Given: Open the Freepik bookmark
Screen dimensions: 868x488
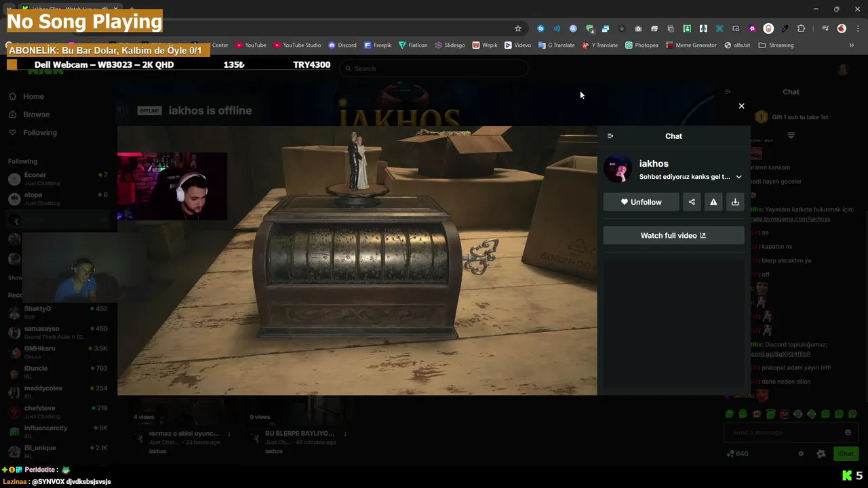Looking at the screenshot, I should pyautogui.click(x=378, y=45).
